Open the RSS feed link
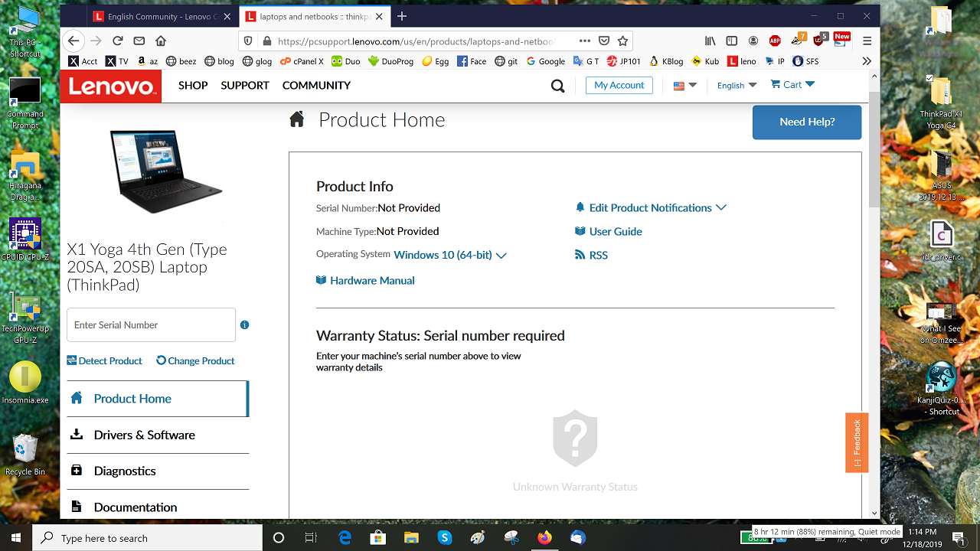This screenshot has width=980, height=551. pos(591,255)
